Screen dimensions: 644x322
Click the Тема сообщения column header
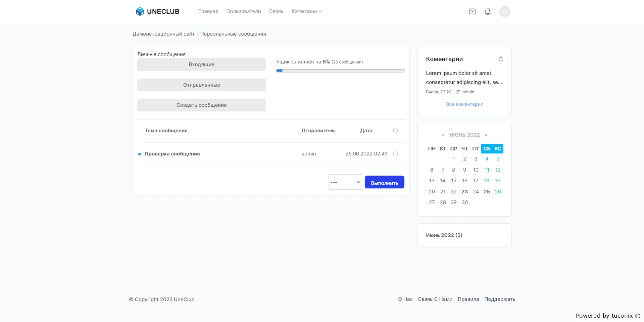click(166, 131)
